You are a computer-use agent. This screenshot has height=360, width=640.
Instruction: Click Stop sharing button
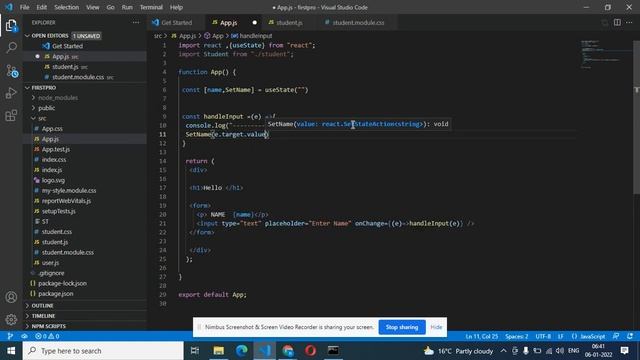(402, 327)
